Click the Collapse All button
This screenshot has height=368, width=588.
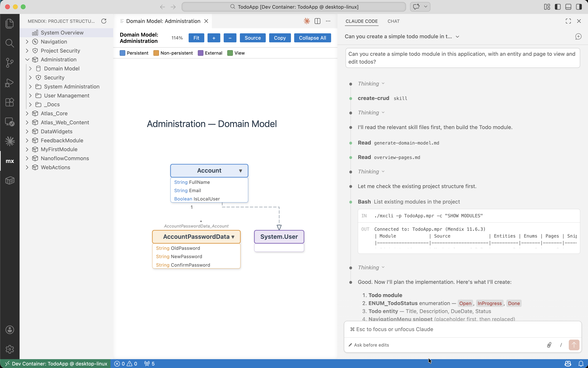pyautogui.click(x=312, y=38)
